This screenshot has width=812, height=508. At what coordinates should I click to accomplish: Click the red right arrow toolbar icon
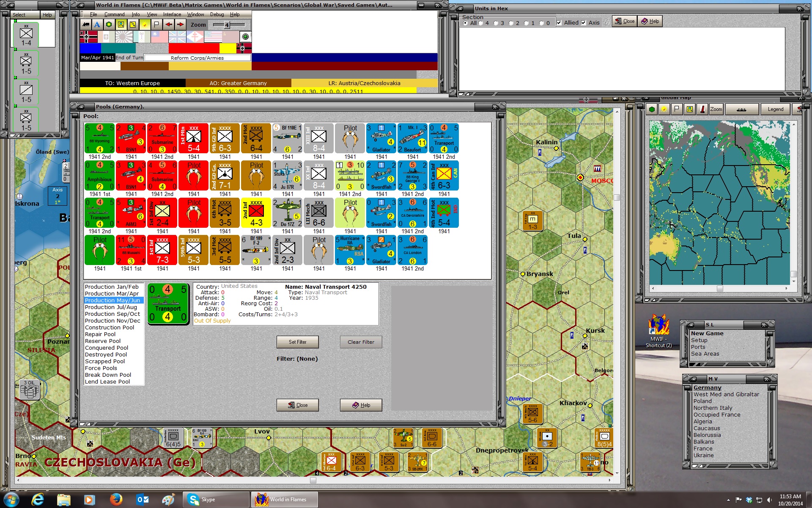[181, 25]
